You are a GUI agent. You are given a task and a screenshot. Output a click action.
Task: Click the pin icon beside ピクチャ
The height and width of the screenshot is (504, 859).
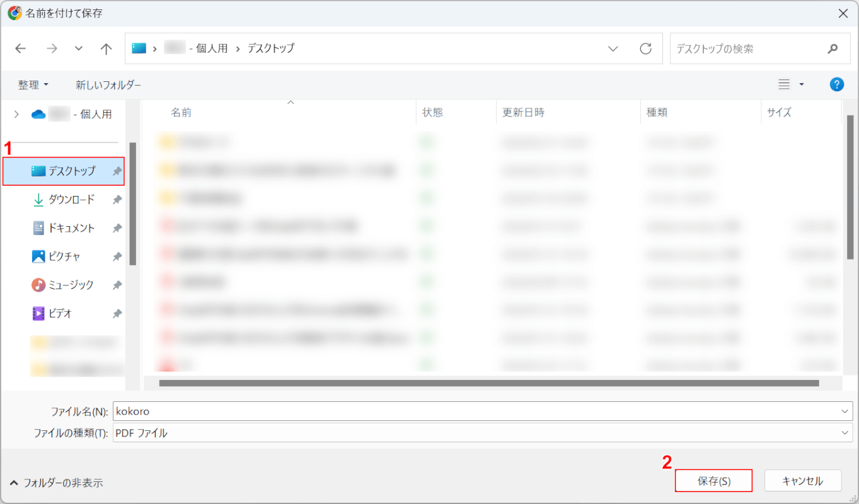coord(117,256)
